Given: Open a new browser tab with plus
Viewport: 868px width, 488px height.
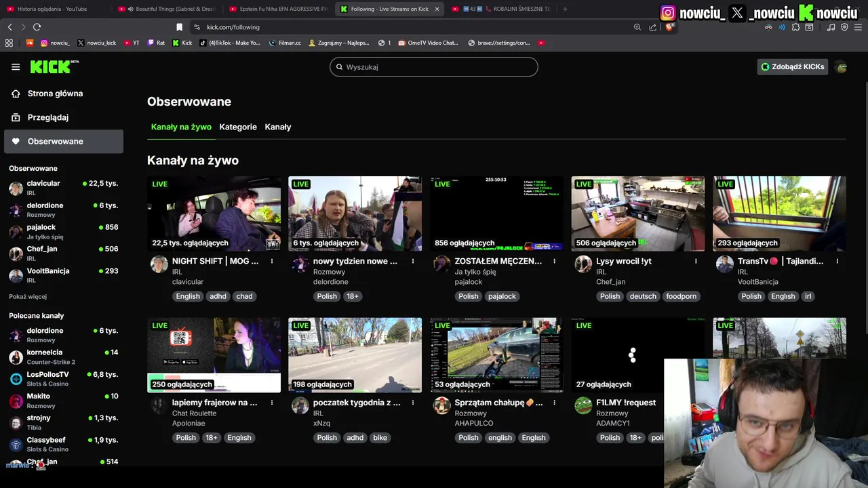Looking at the screenshot, I should [x=565, y=9].
